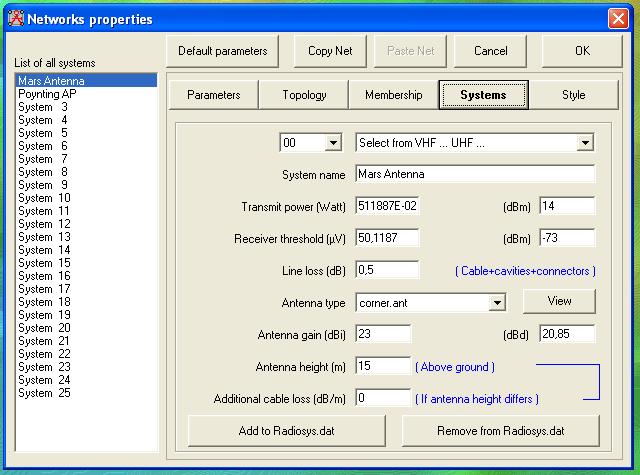
Task: Select System 8 in the list
Action: [86, 172]
